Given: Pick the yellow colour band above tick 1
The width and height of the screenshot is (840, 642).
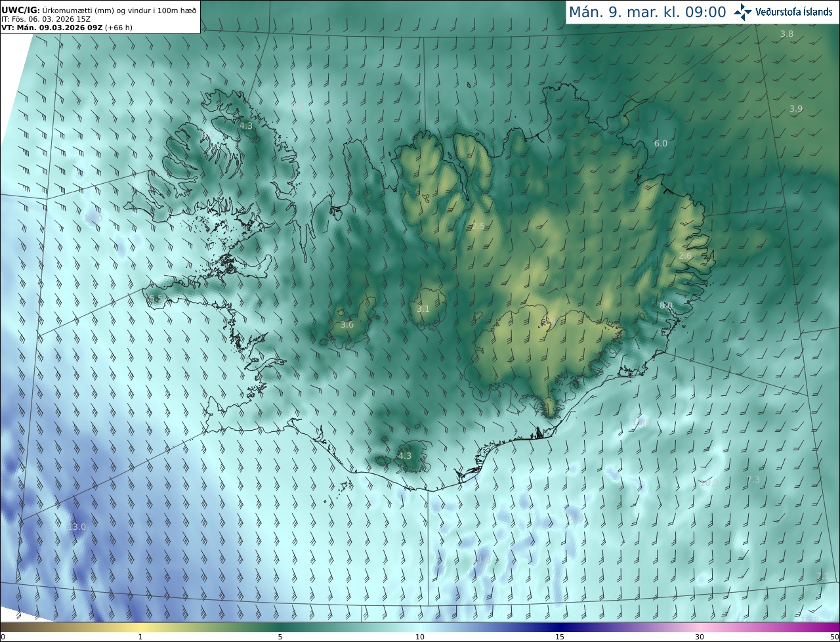Looking at the screenshot, I should pos(140,627).
